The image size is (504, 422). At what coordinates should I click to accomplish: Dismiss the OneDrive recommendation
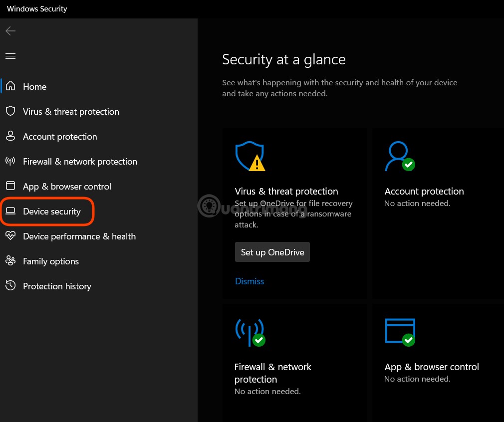click(x=250, y=281)
